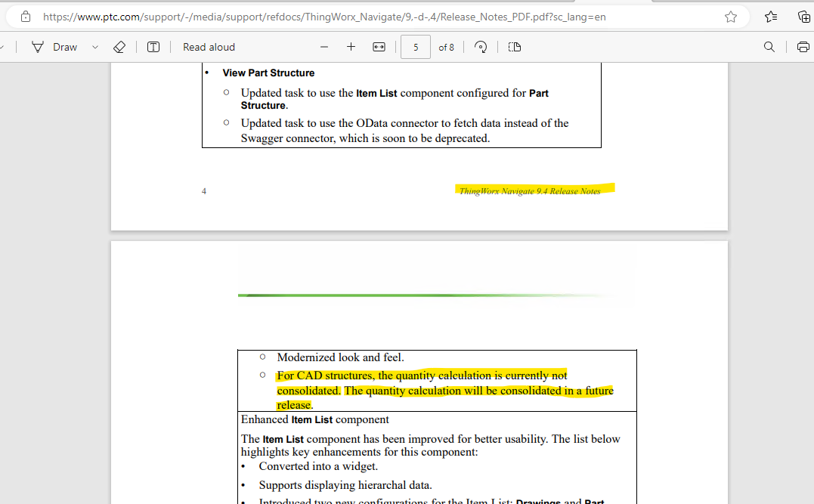The image size is (814, 504).
Task: View site information in the address bar
Action: coord(25,16)
